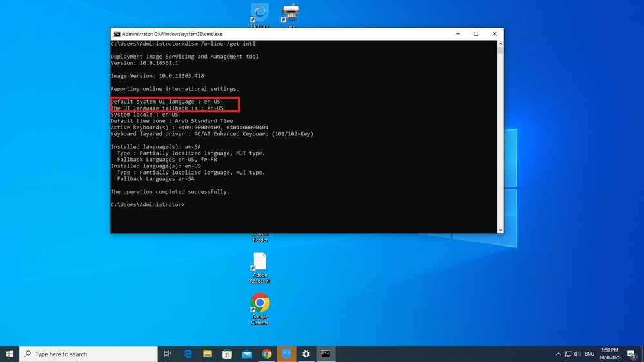Open network status tray icon

(567, 354)
